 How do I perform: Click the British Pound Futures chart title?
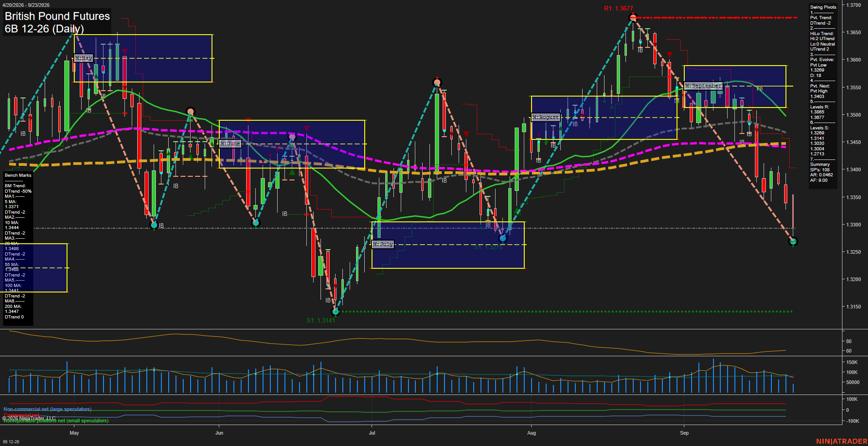click(x=57, y=16)
